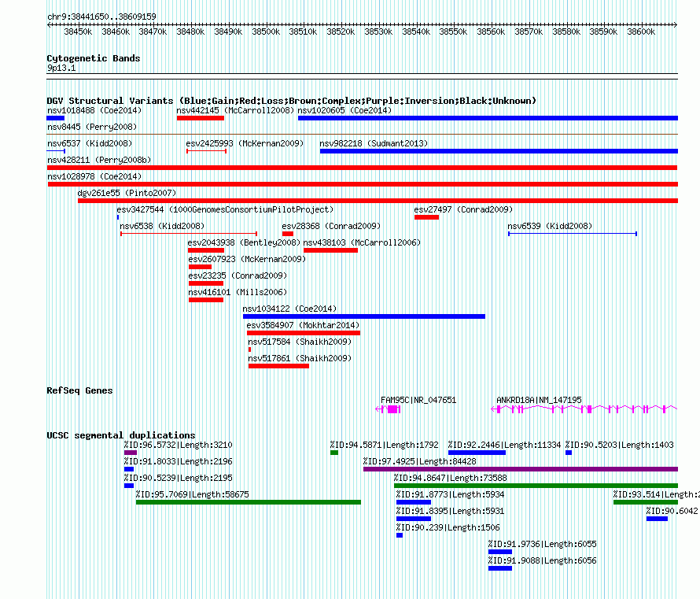
Task: Click the nsv8445 (Perry2008) label
Action: coord(92,127)
